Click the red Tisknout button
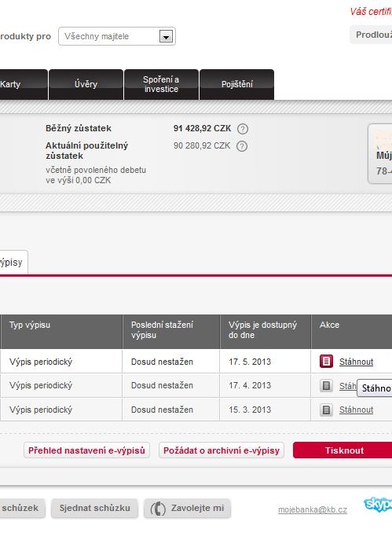Screen dimensions: 392x544 (x=343, y=450)
